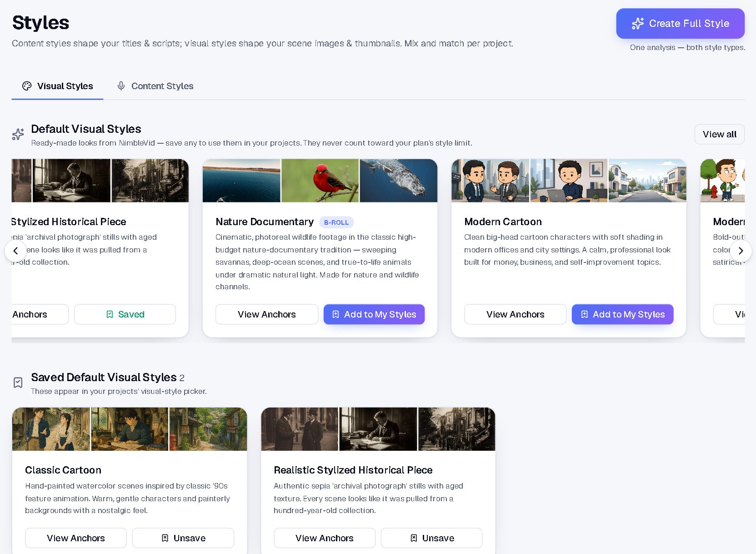Click the saved styles count "2"

click(182, 378)
